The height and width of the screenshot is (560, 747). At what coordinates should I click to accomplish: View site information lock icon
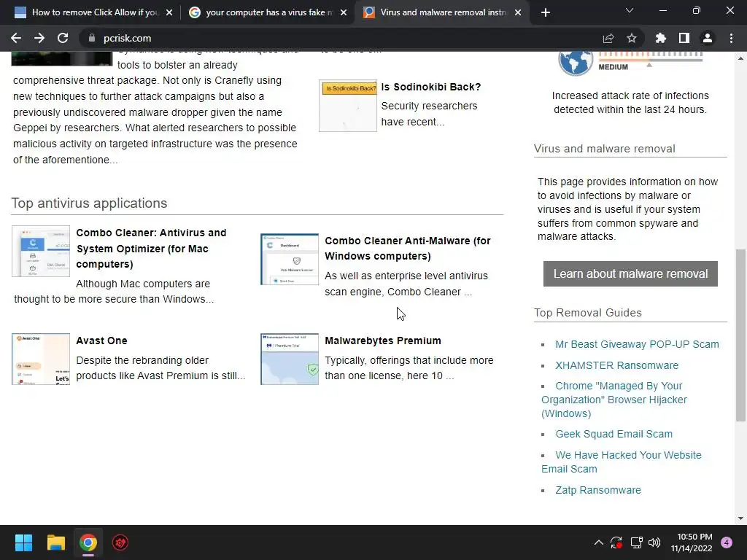pyautogui.click(x=92, y=38)
